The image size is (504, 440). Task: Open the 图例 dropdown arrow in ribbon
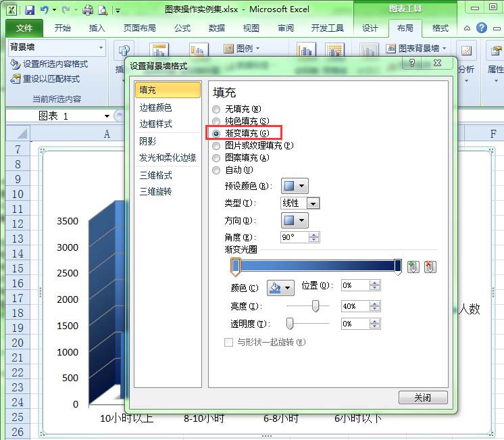tap(258, 49)
